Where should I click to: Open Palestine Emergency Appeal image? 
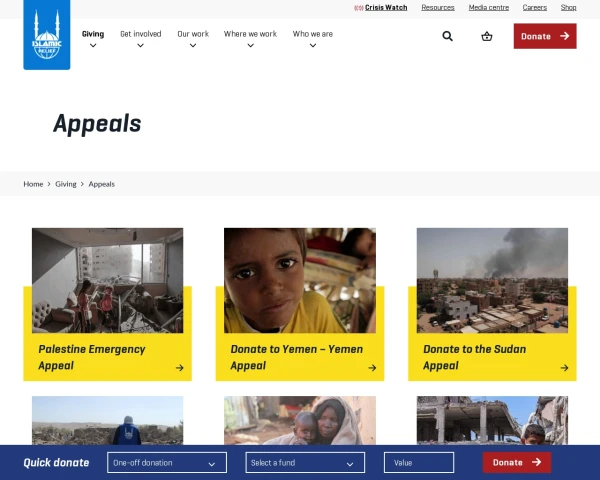click(x=108, y=280)
